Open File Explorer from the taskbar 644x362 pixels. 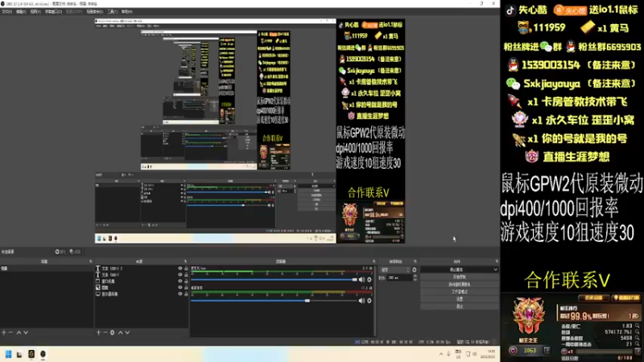click(x=19, y=354)
